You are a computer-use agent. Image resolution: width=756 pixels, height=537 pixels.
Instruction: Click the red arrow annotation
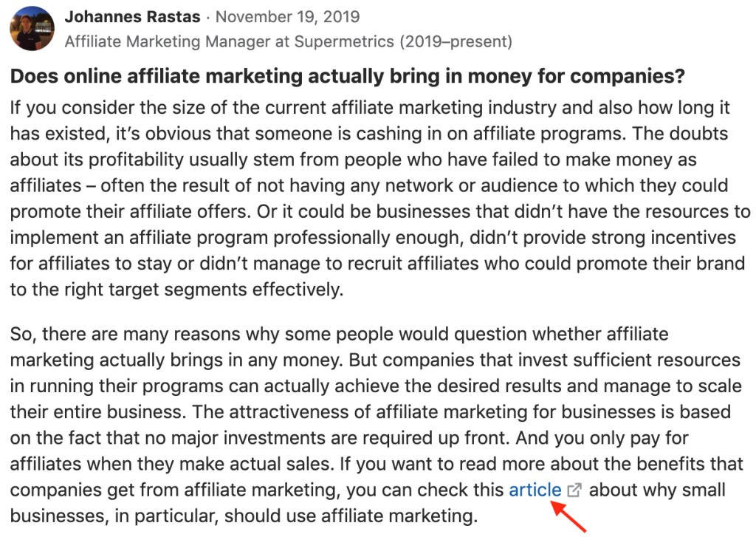tap(569, 517)
